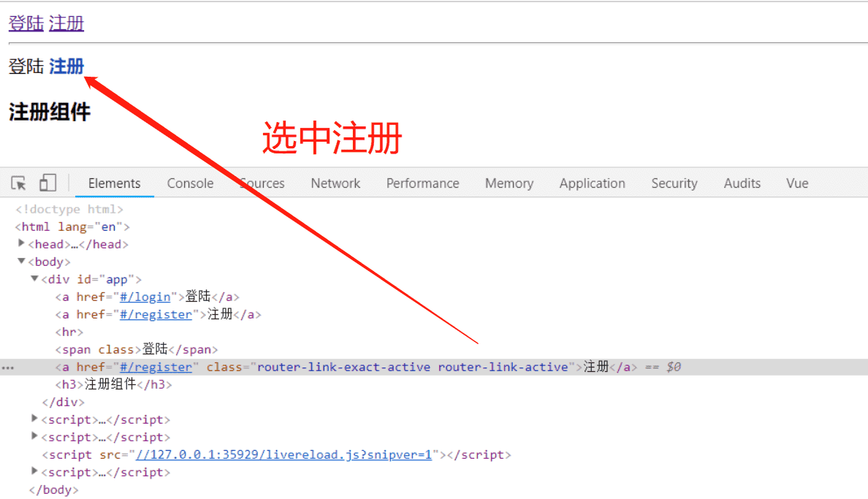Image resolution: width=868 pixels, height=499 pixels.
Task: Click the 注册 link at the page top
Action: [x=66, y=23]
